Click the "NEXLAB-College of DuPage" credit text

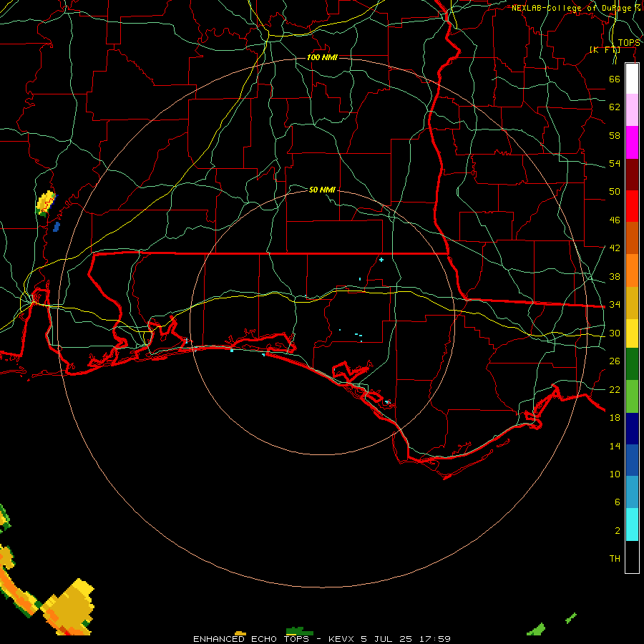click(572, 8)
